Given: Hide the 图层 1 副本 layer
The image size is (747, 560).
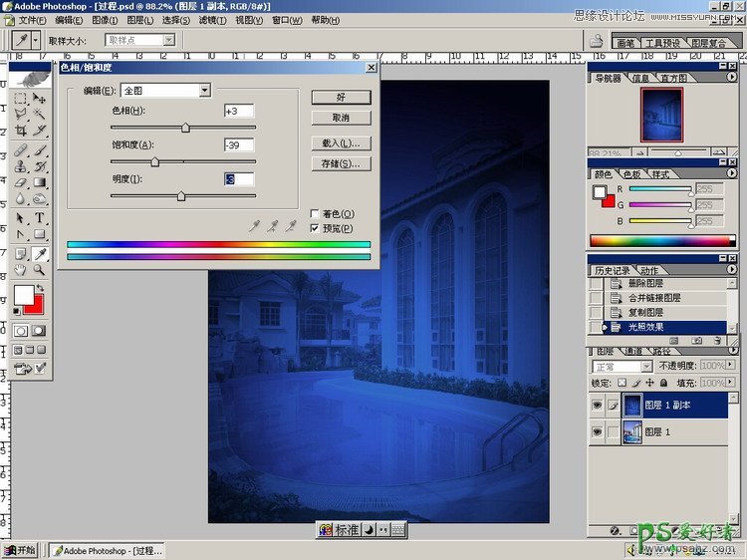Looking at the screenshot, I should click(598, 406).
